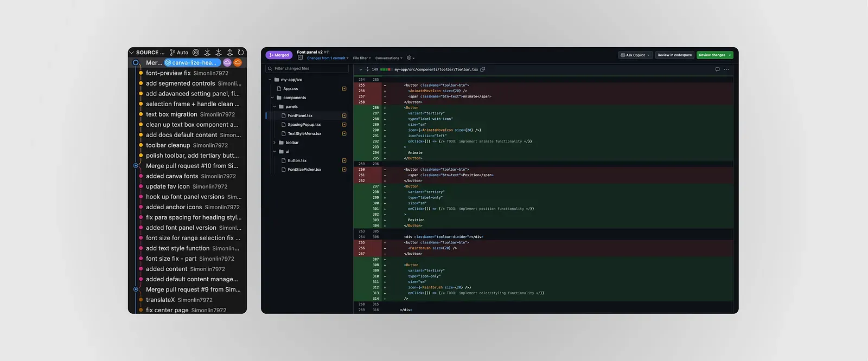Click the Filter changed files field
The width and height of the screenshot is (868, 361).
coord(307,69)
